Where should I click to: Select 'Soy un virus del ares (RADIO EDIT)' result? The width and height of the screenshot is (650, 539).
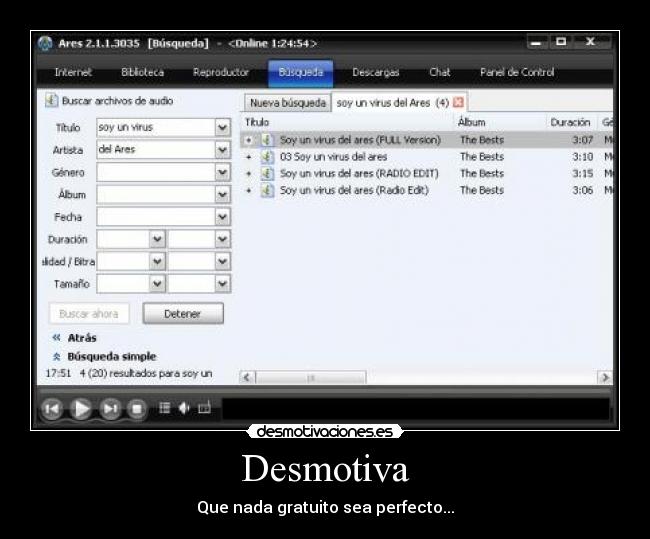click(359, 173)
